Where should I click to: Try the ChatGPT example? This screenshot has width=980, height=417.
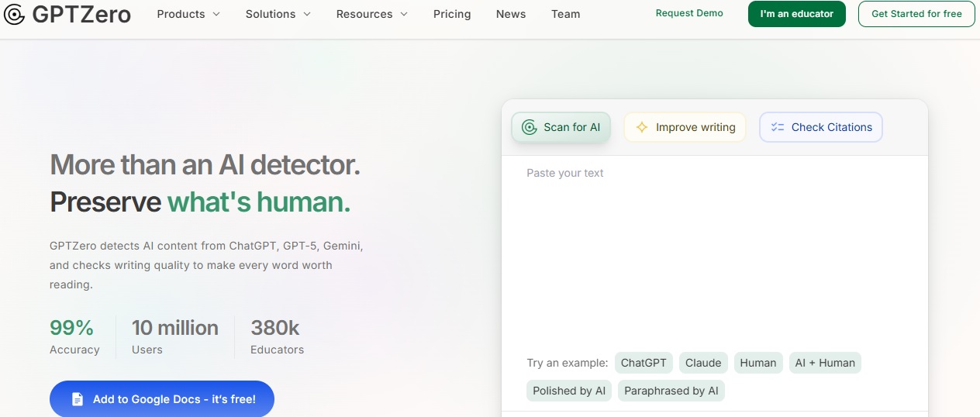[x=644, y=363]
